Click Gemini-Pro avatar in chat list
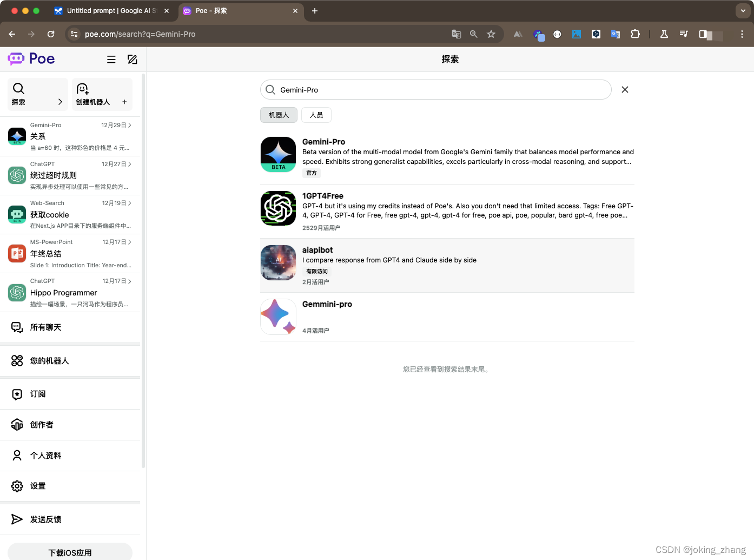 pyautogui.click(x=17, y=136)
